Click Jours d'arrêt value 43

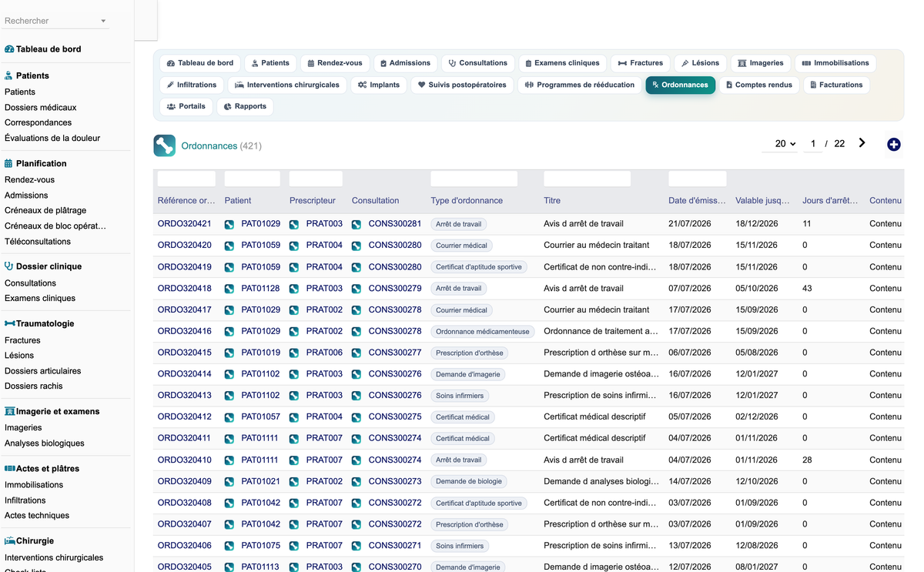(x=807, y=289)
